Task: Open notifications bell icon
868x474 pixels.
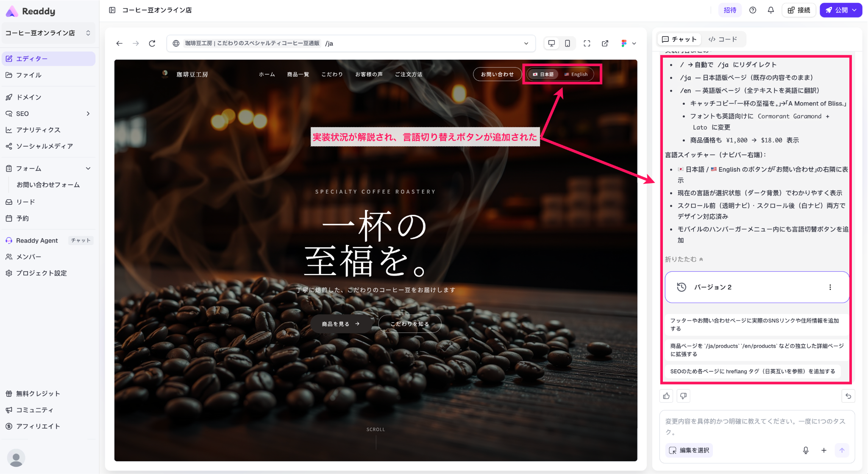Action: click(x=771, y=10)
